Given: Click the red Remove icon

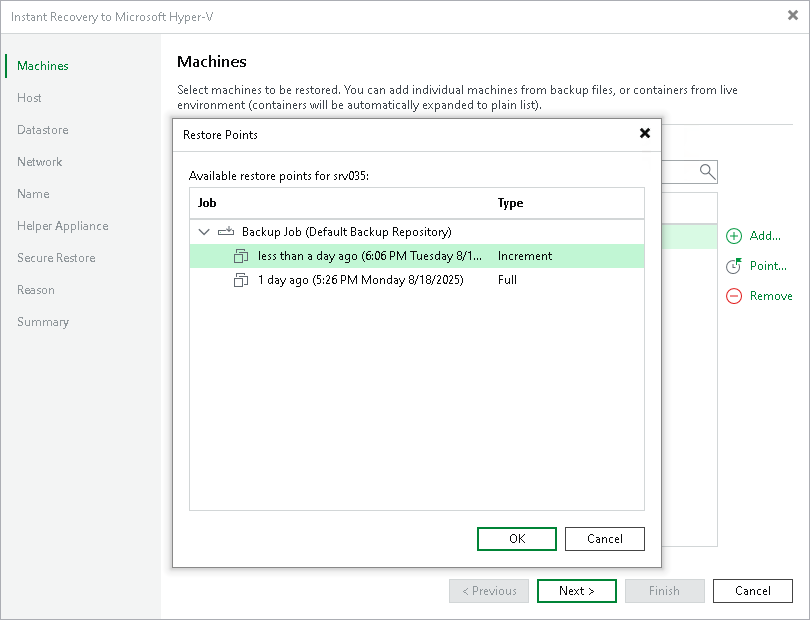Looking at the screenshot, I should click(x=731, y=296).
